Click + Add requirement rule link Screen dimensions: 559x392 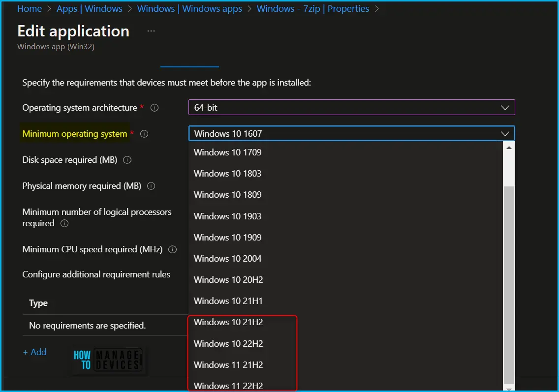[34, 352]
